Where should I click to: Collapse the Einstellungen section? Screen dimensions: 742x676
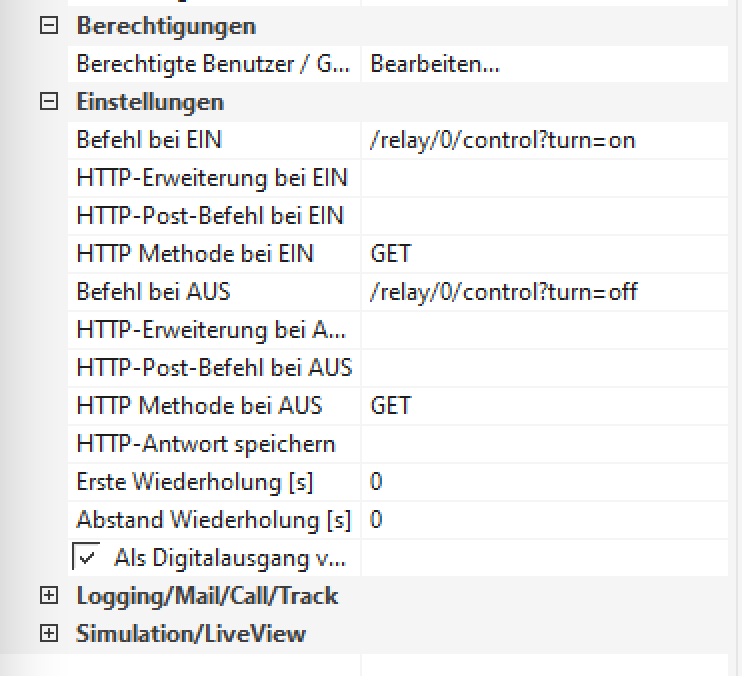click(47, 102)
